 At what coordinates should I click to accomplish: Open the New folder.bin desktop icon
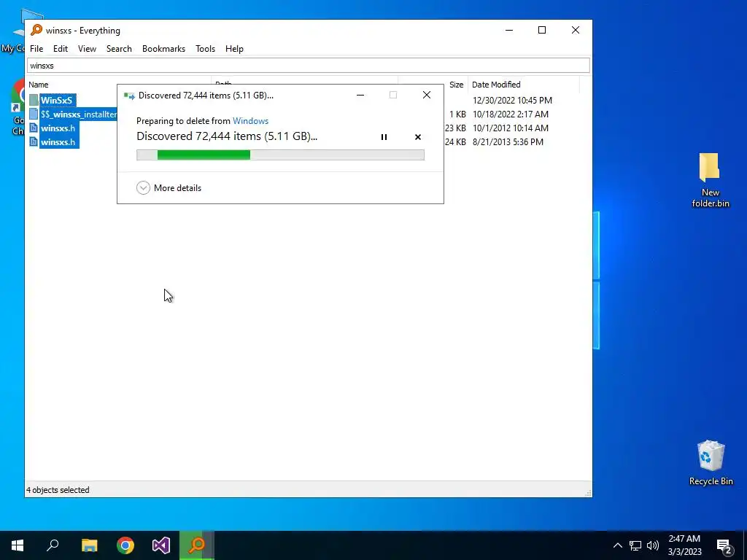tap(710, 180)
